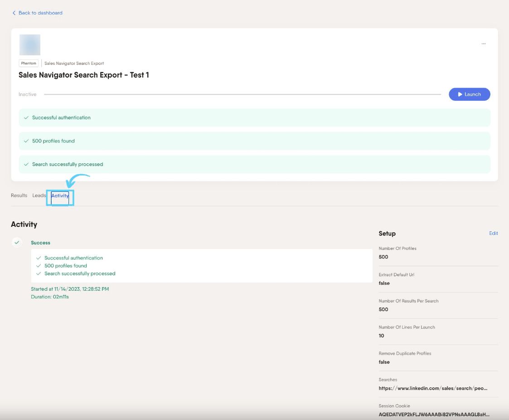This screenshot has width=509, height=420.
Task: Click the green Success checkmark circle
Action: [17, 242]
